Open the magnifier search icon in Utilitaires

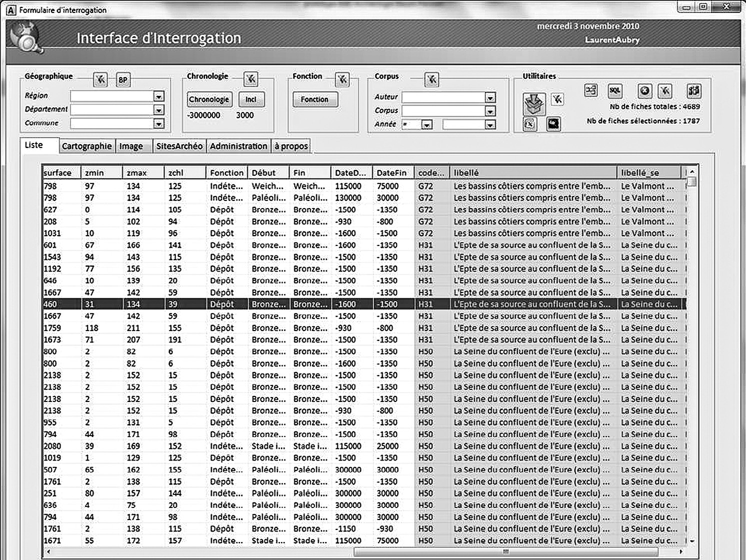[x=553, y=123]
